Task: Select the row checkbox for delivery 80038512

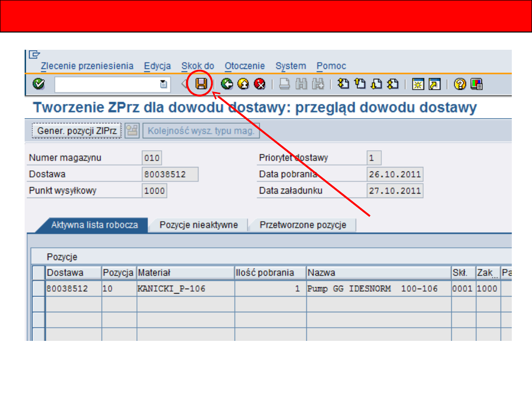Action: pyautogui.click(x=38, y=289)
